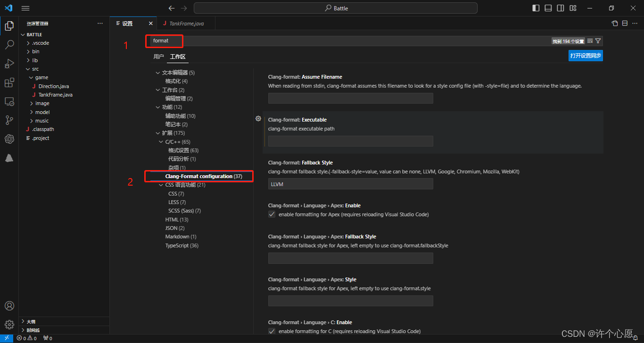Clear settings search input icon
The image size is (644, 343).
tap(590, 41)
